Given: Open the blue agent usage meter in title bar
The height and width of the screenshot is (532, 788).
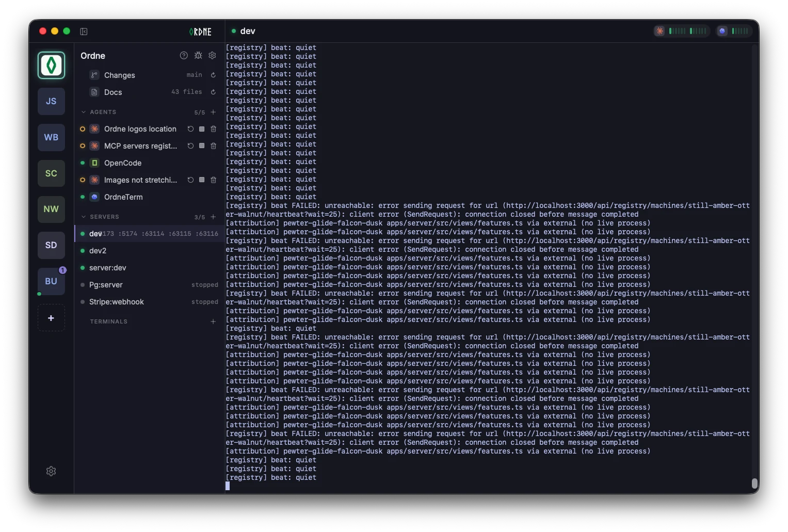Looking at the screenshot, I should (x=734, y=31).
